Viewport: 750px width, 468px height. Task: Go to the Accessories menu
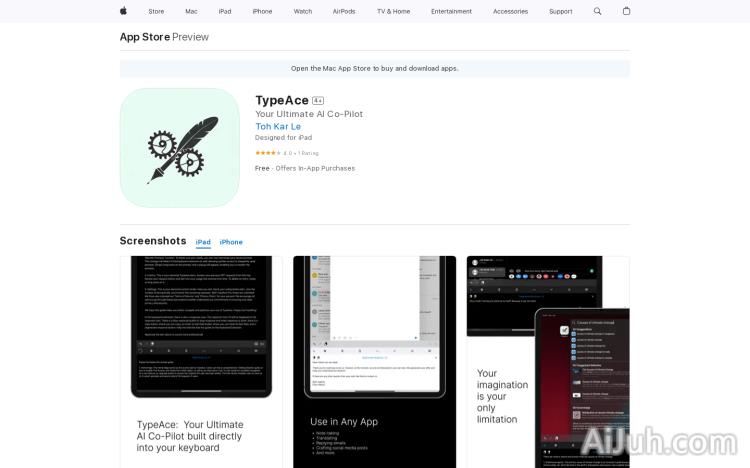point(510,11)
